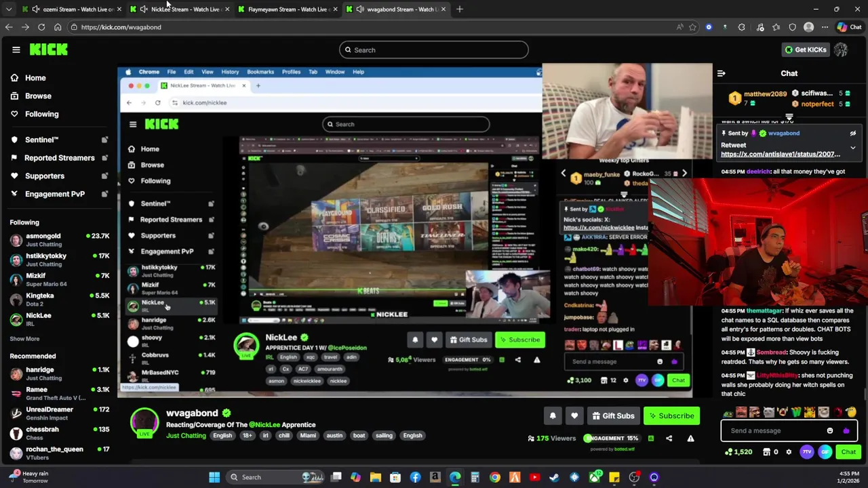The image size is (868, 488).
Task: Toggle the pin next to Engagement PvP
Action: pos(104,194)
